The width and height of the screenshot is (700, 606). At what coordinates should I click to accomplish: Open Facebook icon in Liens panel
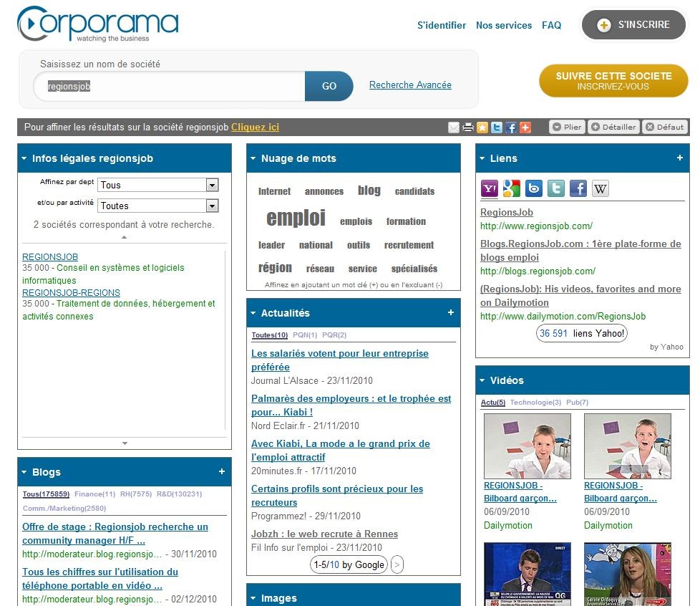tap(578, 188)
